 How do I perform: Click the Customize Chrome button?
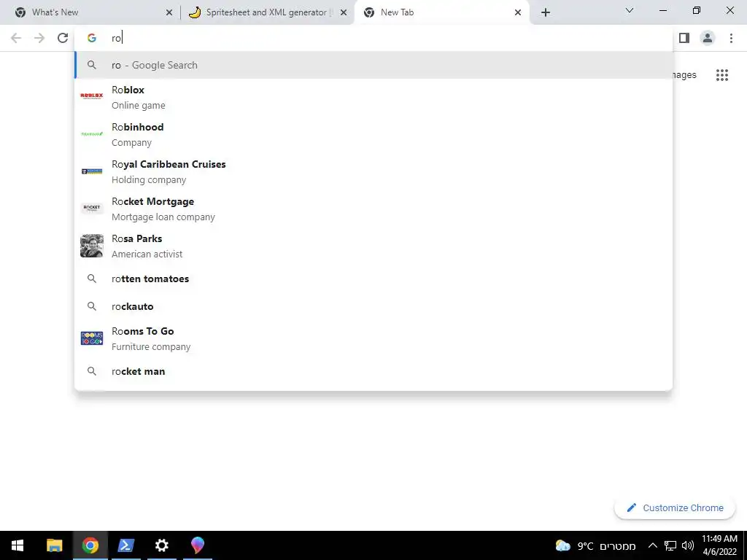[675, 507]
